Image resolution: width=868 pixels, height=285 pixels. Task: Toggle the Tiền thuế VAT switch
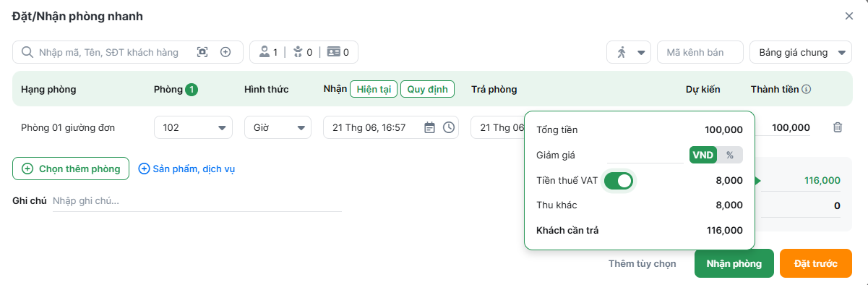[x=618, y=181]
